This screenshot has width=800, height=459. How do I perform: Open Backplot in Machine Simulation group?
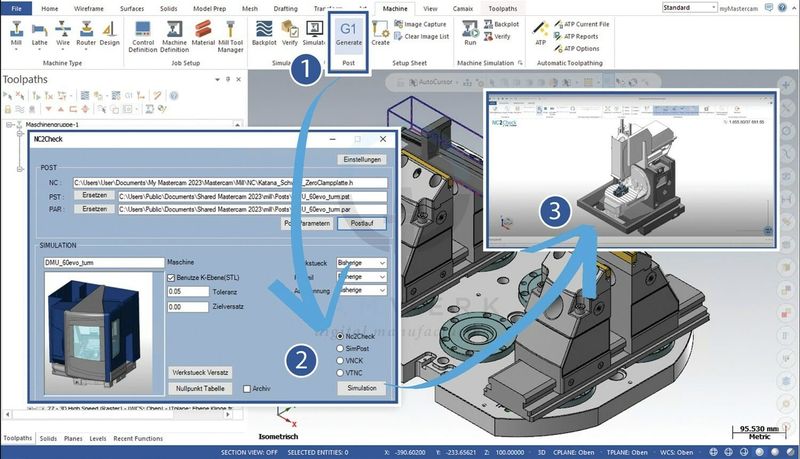501,24
